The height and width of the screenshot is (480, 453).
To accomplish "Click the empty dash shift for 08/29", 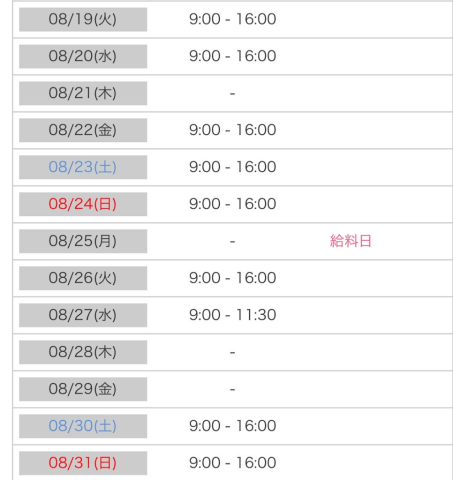I will coord(233,389).
